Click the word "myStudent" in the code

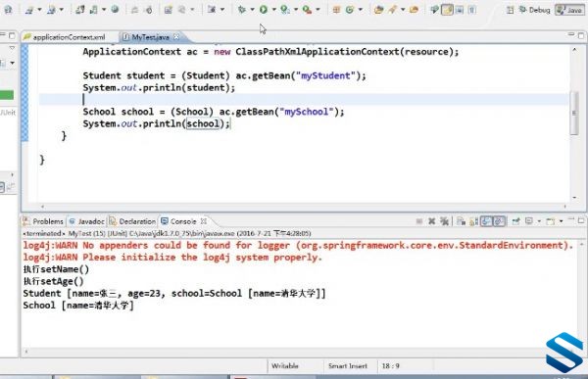click(x=325, y=75)
